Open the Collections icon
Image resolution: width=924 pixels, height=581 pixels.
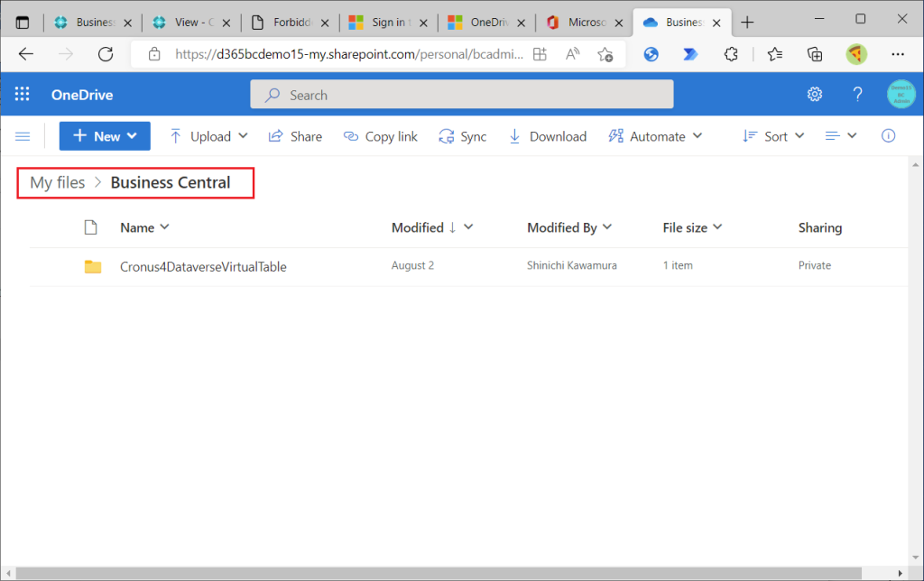(815, 54)
